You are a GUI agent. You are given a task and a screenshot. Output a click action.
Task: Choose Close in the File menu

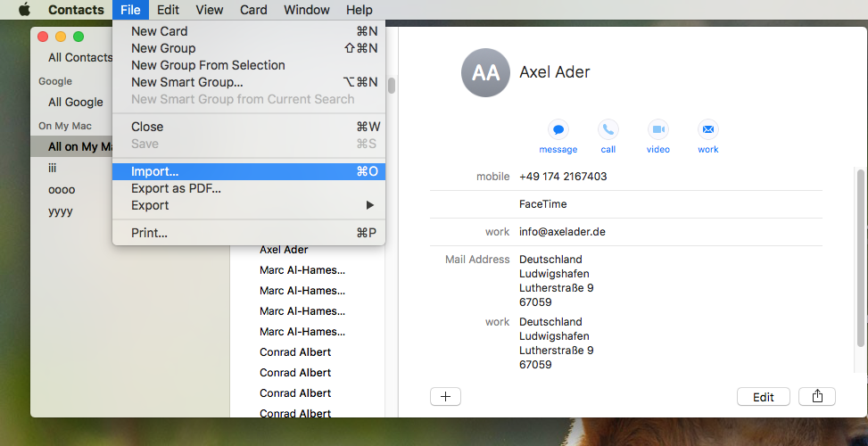pos(249,127)
